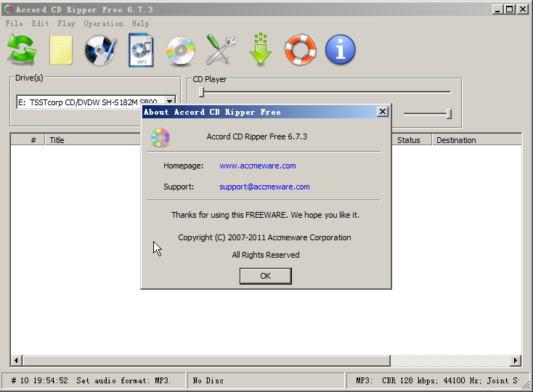Click the CD icon in About dialog
533x392 pixels.
point(160,138)
